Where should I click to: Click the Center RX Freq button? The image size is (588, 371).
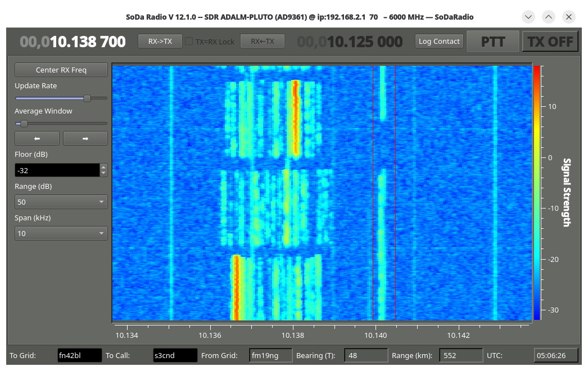click(61, 70)
